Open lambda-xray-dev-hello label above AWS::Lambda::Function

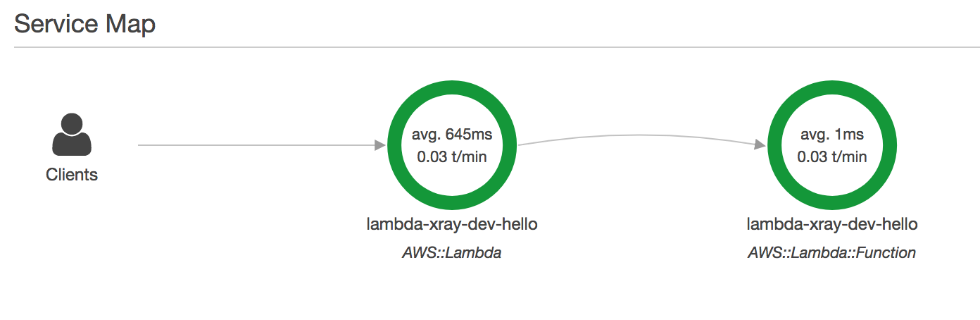(832, 225)
